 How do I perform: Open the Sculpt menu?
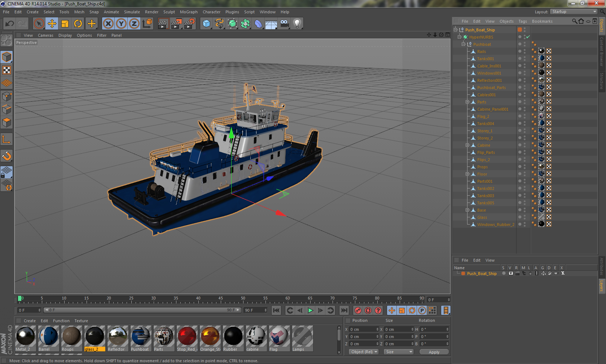tap(169, 12)
